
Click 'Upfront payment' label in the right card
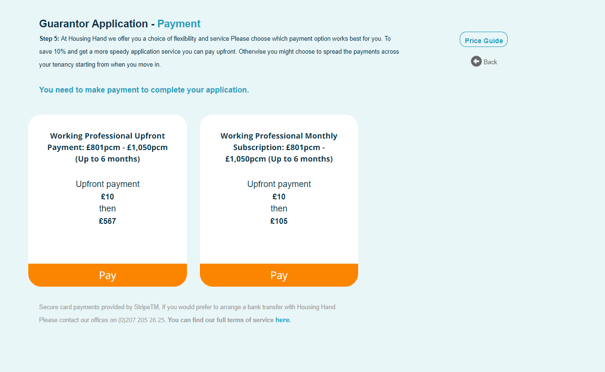[x=279, y=184]
